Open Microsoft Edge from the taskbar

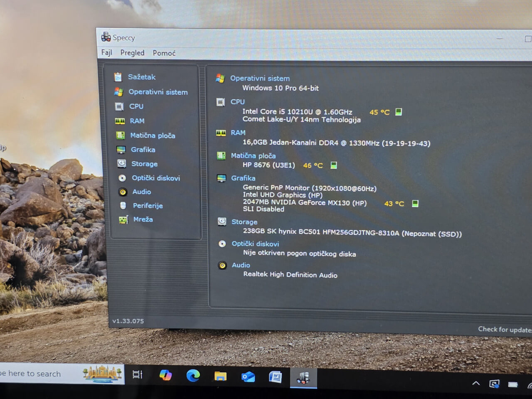(193, 376)
